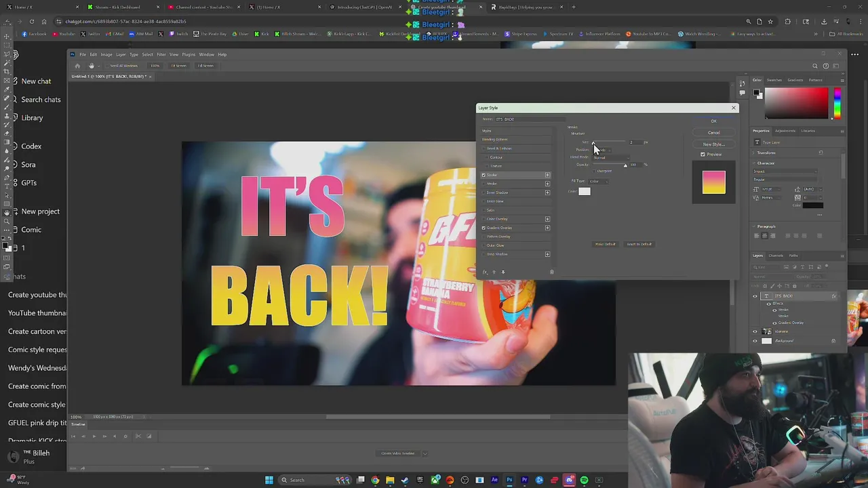This screenshot has height=488, width=868.
Task: Open File Explorer from the taskbar
Action: point(390,480)
